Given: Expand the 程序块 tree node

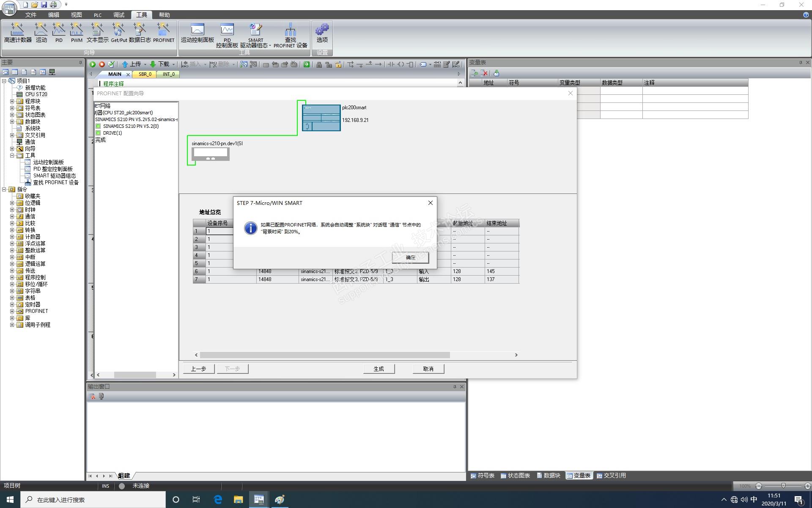Looking at the screenshot, I should pos(12,101).
